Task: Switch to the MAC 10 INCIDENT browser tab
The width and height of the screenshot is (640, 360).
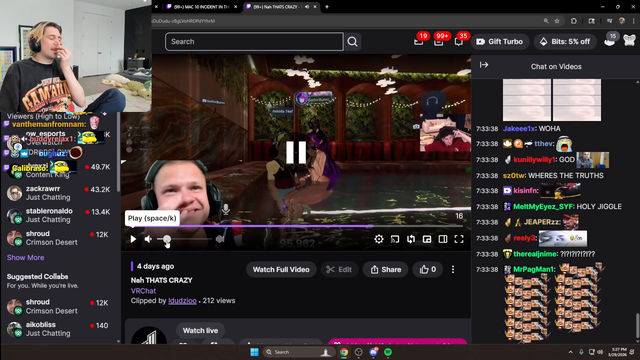Action: (x=202, y=7)
